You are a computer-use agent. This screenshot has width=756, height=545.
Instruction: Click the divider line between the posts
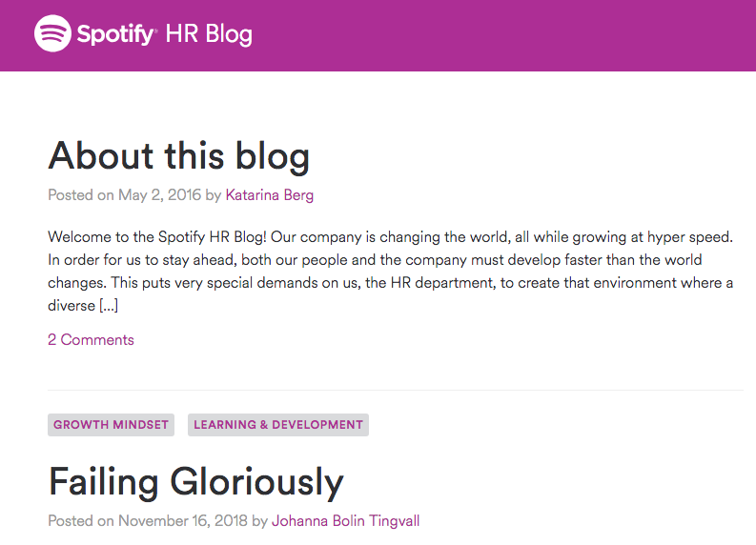[396, 390]
